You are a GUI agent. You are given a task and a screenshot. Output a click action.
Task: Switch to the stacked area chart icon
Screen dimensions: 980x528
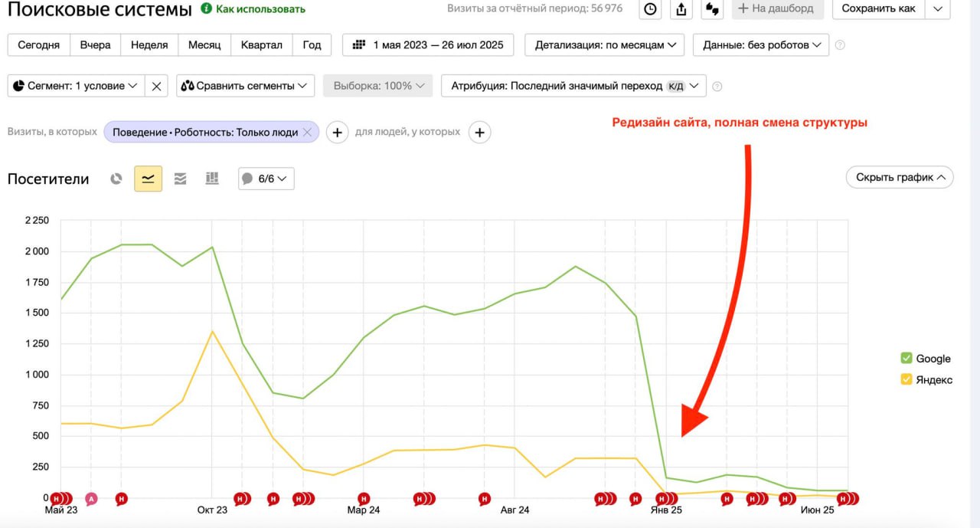pos(180,179)
